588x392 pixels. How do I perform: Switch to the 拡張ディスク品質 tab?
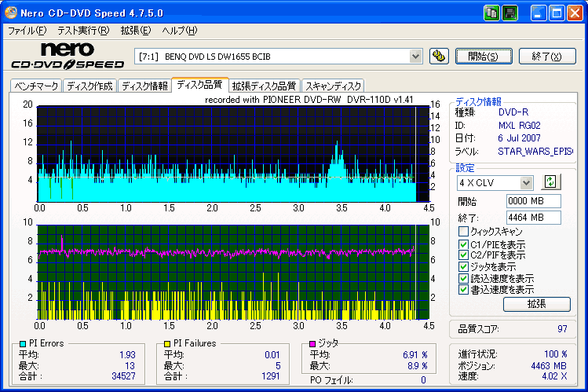[265, 86]
